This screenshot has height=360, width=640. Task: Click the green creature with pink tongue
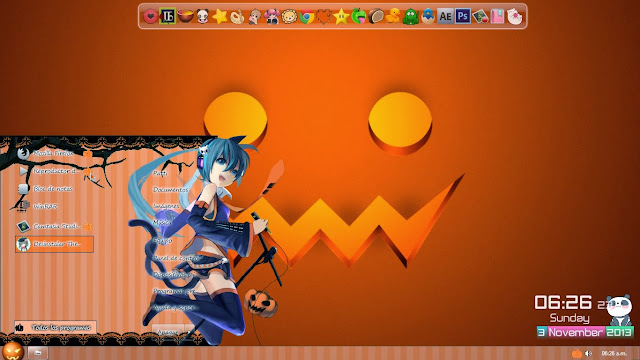359,17
